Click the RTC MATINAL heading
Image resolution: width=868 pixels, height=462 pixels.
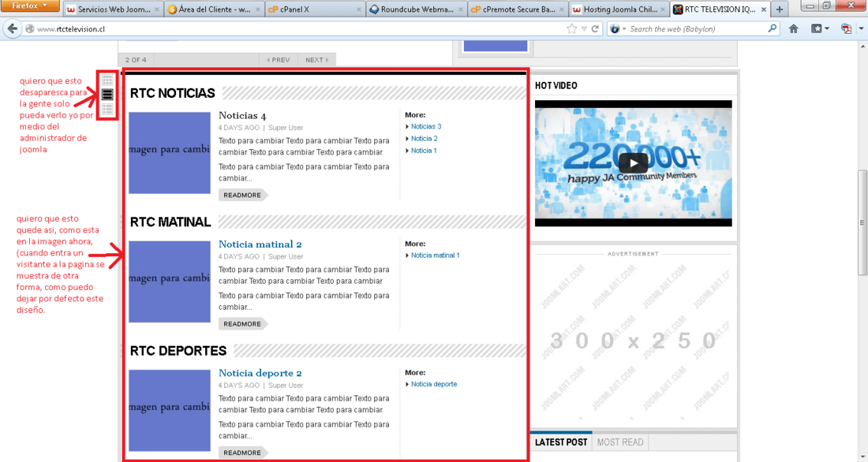[170, 222]
